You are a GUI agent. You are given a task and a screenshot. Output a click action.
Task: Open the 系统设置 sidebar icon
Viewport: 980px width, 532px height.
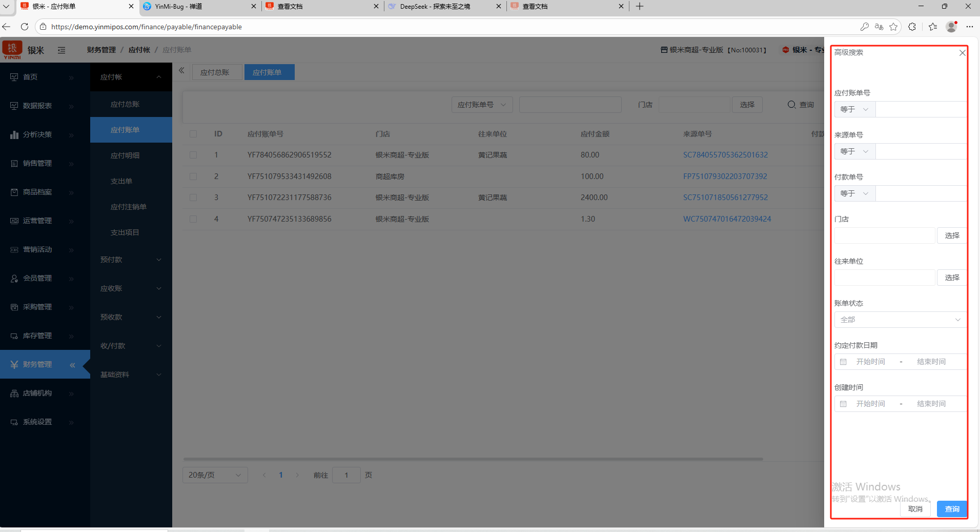[x=14, y=422]
